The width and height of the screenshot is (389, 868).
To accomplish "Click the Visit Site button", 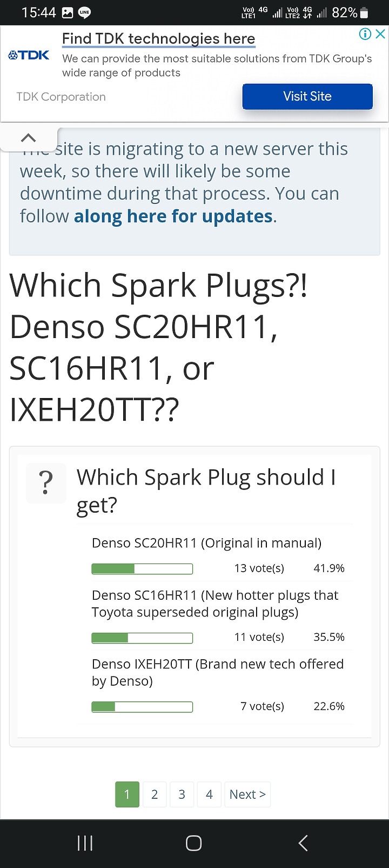I will point(307,96).
